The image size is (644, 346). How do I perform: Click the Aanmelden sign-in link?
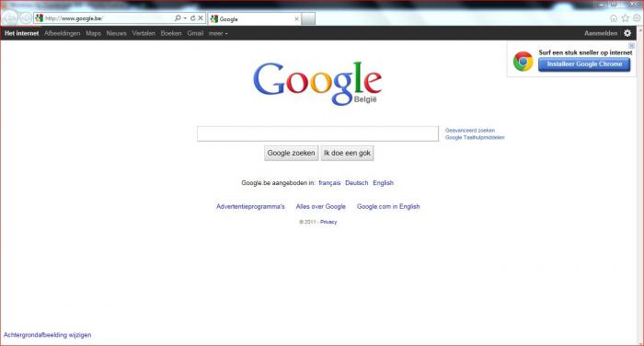601,33
